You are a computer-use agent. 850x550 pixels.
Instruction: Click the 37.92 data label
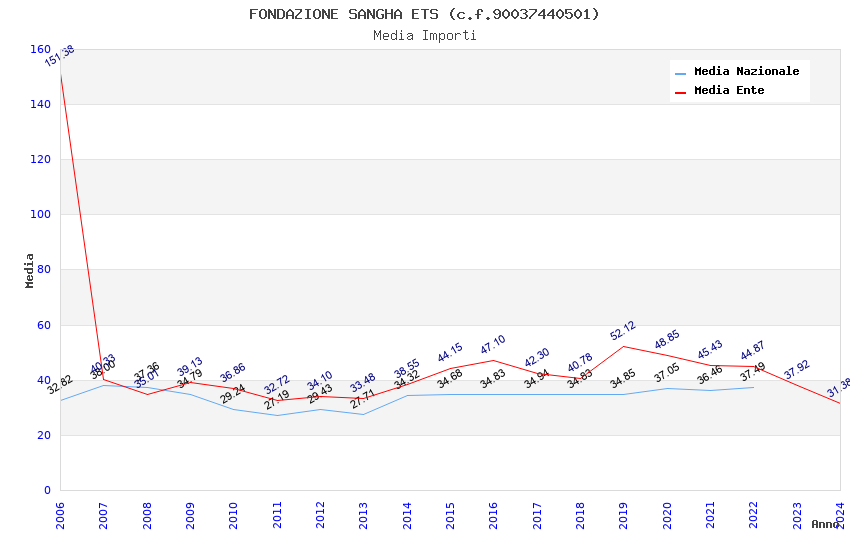coord(796,370)
